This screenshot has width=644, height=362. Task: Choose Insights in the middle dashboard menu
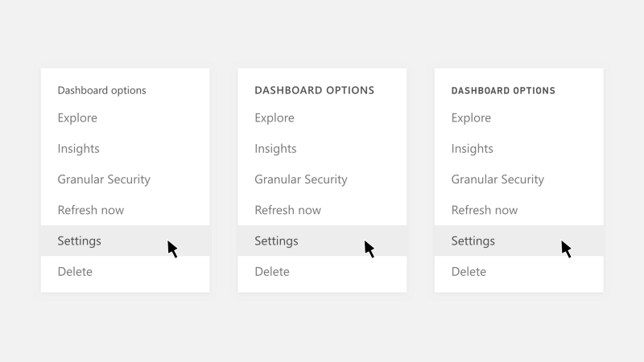[x=275, y=149]
